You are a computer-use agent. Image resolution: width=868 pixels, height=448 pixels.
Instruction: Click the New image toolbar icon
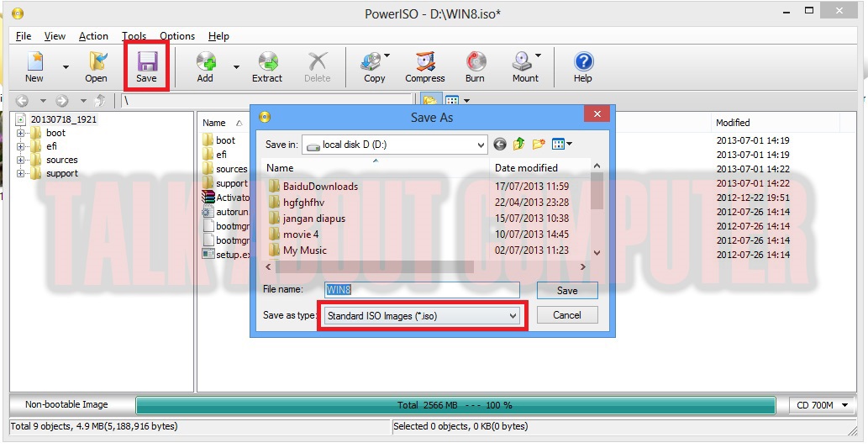point(34,67)
